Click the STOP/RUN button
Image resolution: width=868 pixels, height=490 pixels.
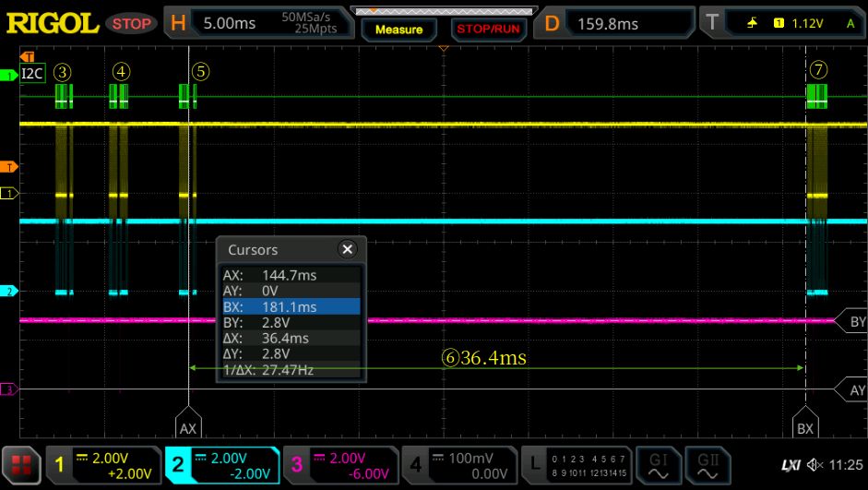[488, 30]
